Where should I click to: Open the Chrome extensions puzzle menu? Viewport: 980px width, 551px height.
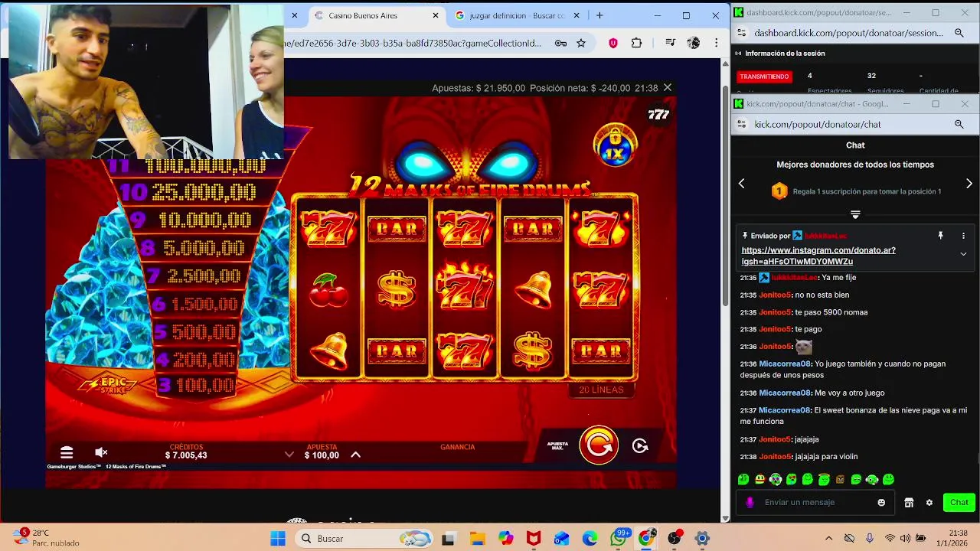[636, 43]
